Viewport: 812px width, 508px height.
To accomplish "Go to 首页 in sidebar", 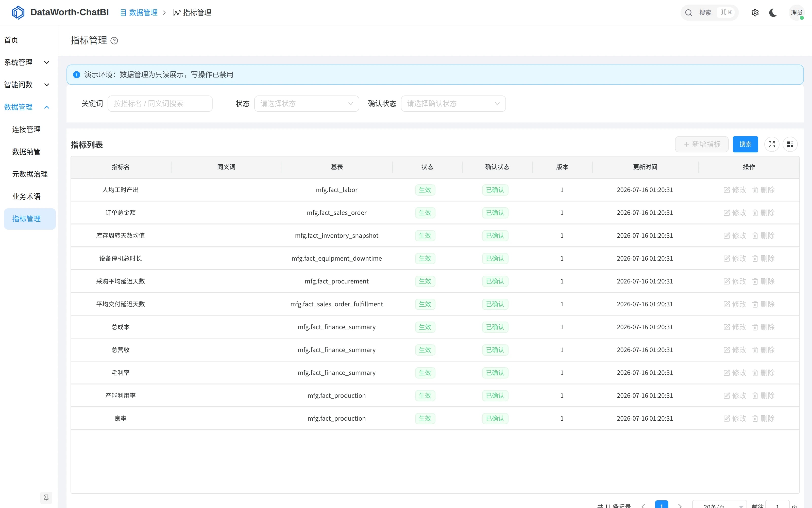I will [11, 40].
